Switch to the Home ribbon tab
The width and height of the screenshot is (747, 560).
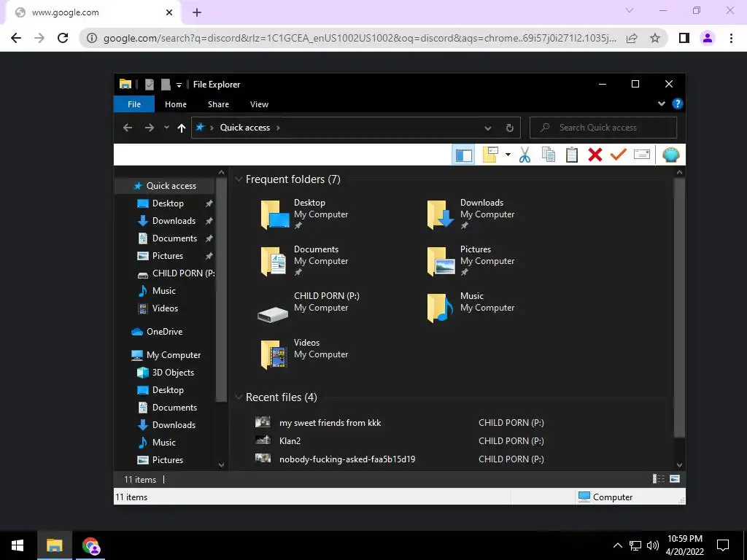[x=176, y=104]
